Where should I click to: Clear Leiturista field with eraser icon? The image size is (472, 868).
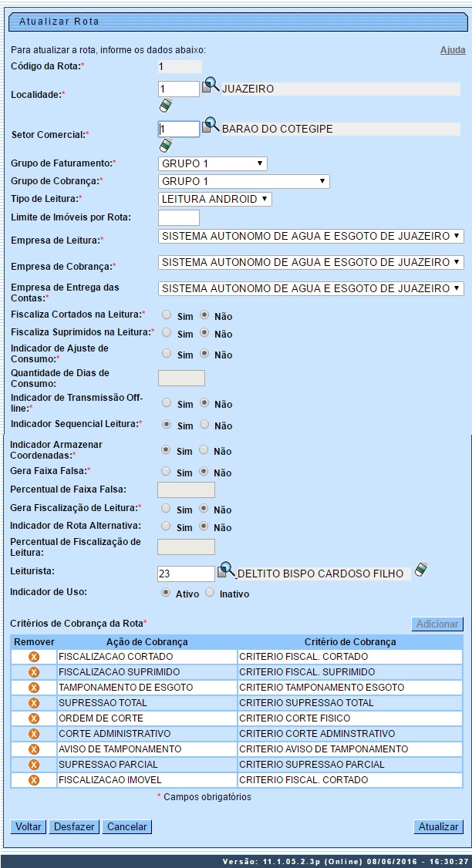(422, 570)
